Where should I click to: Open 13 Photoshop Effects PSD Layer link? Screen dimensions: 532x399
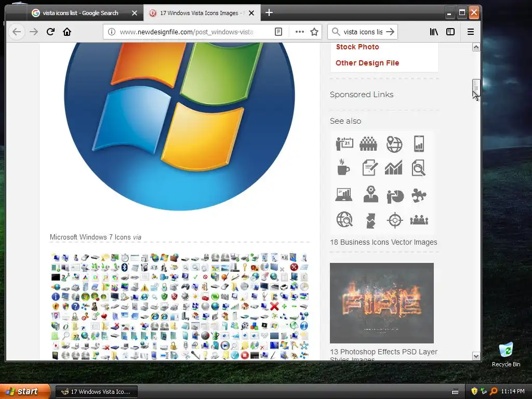click(383, 355)
